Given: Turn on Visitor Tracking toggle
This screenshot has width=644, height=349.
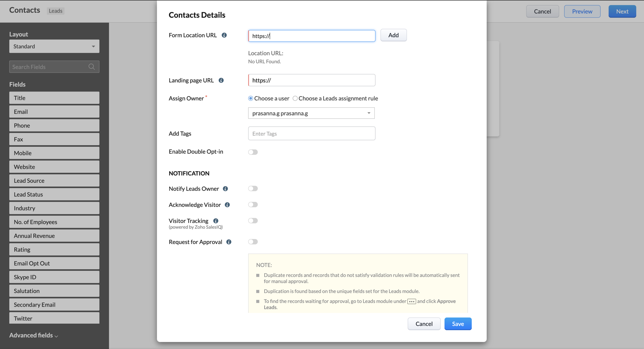Looking at the screenshot, I should 253,221.
